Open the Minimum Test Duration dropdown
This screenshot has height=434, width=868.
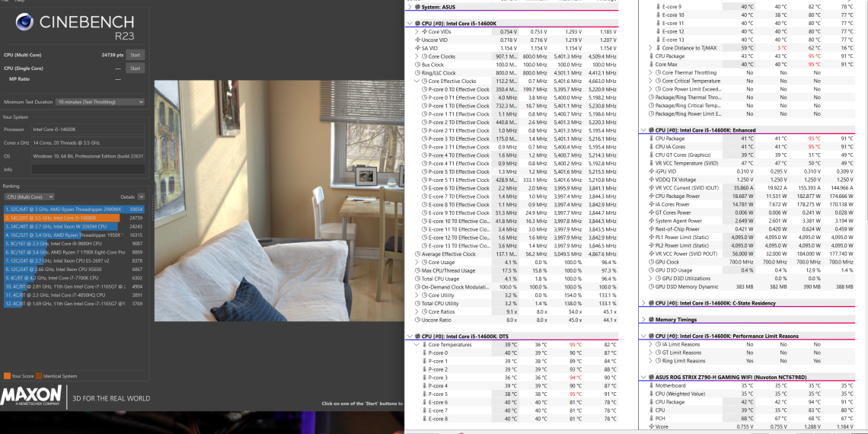[x=101, y=102]
